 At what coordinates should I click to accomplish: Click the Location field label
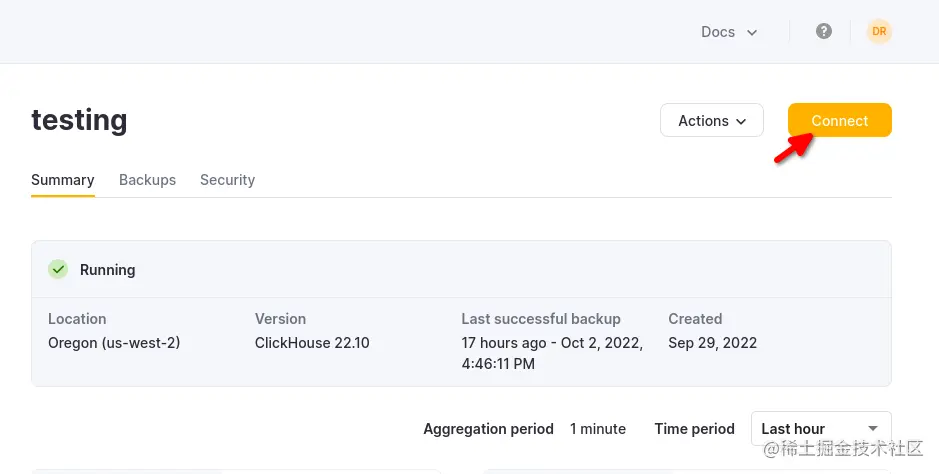(77, 319)
